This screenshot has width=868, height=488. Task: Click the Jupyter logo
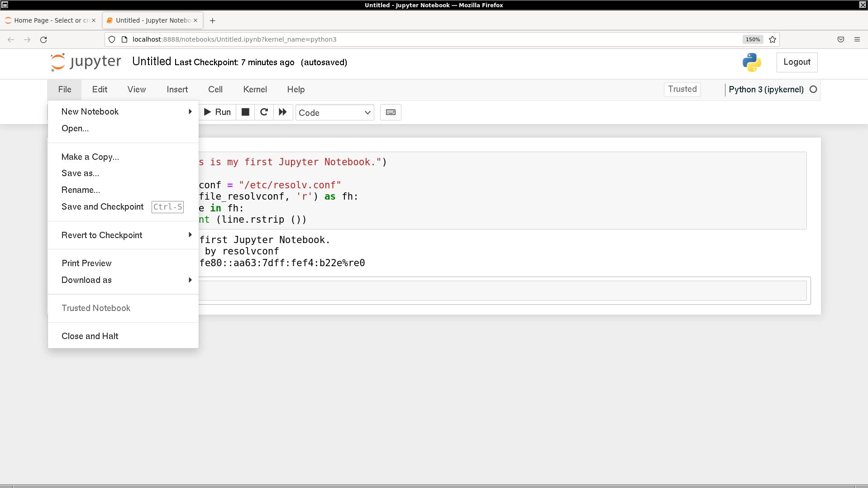point(86,62)
